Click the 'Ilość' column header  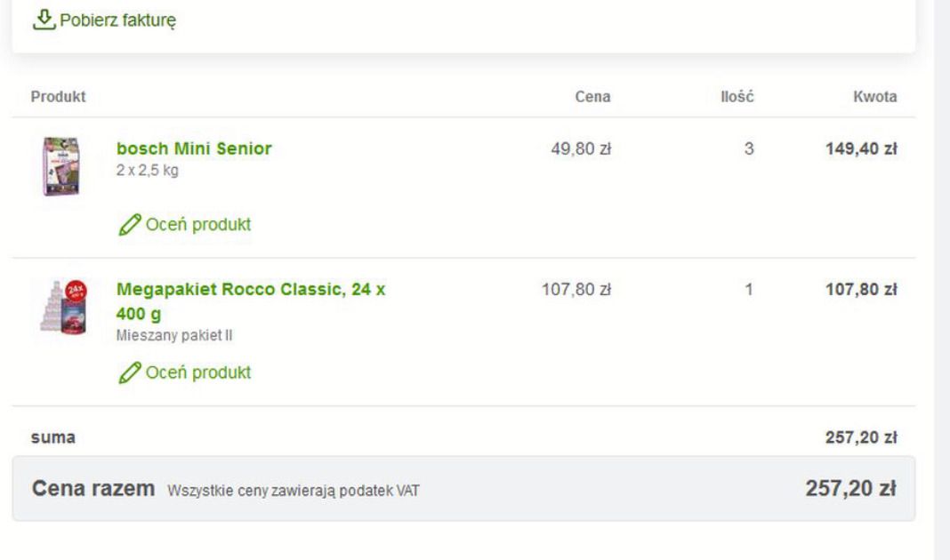(x=737, y=97)
